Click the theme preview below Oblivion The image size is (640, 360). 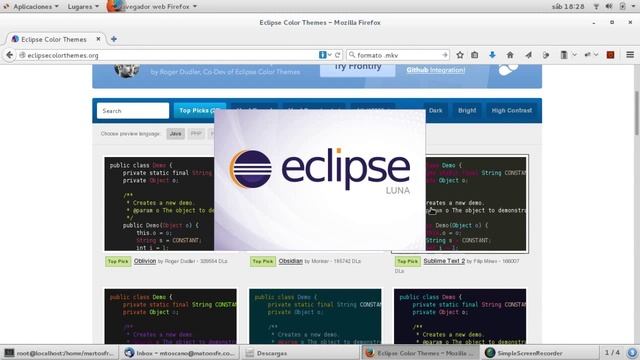(170, 316)
